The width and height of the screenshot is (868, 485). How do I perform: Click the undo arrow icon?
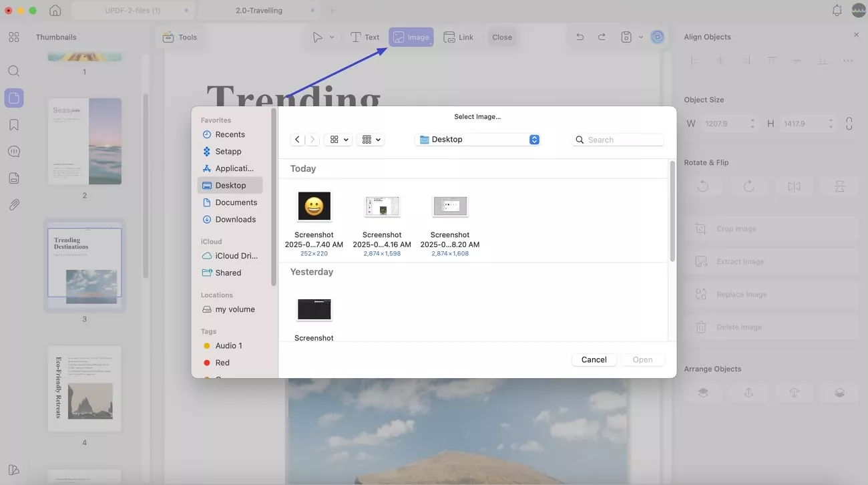pos(580,37)
